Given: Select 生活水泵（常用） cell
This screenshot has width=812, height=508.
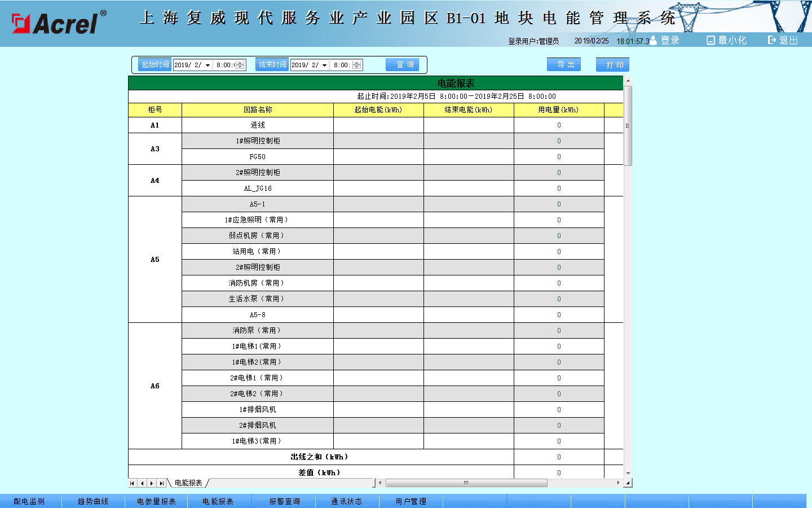Looking at the screenshot, I should 258,299.
